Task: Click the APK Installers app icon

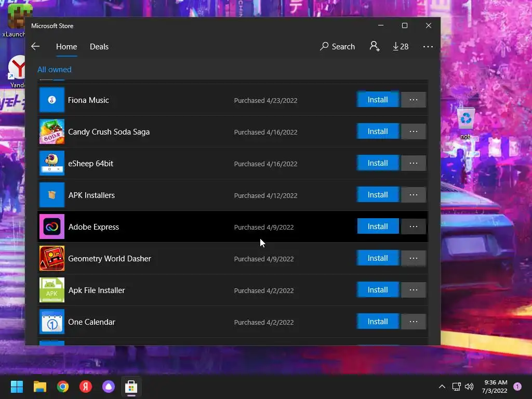Action: point(52,195)
